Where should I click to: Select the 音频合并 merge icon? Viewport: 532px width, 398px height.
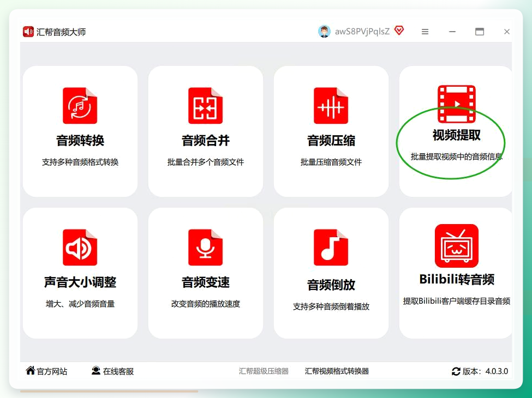(206, 105)
